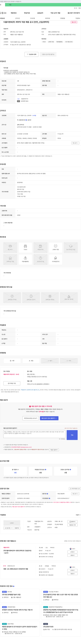Select the 직원대출제도 benefit icon
Screen dimensions: 81x644
tap(25, 259)
